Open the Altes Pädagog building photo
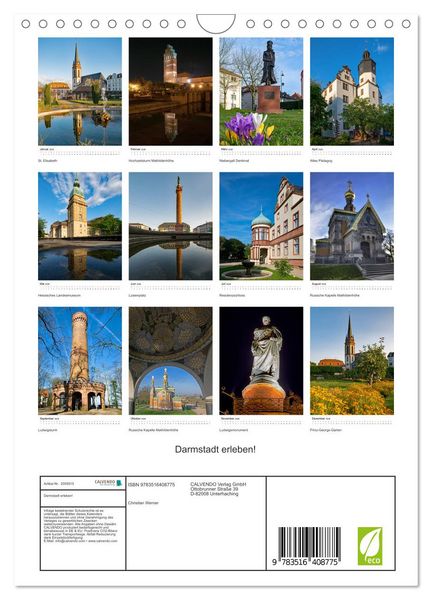Screen dimensions: 432x600 pyautogui.click(x=352, y=91)
